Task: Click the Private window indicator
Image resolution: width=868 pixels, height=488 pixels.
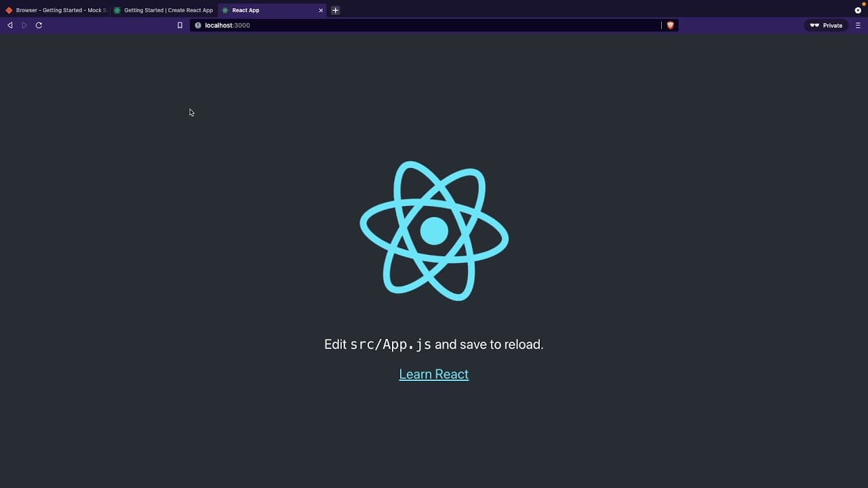Action: 825,25
